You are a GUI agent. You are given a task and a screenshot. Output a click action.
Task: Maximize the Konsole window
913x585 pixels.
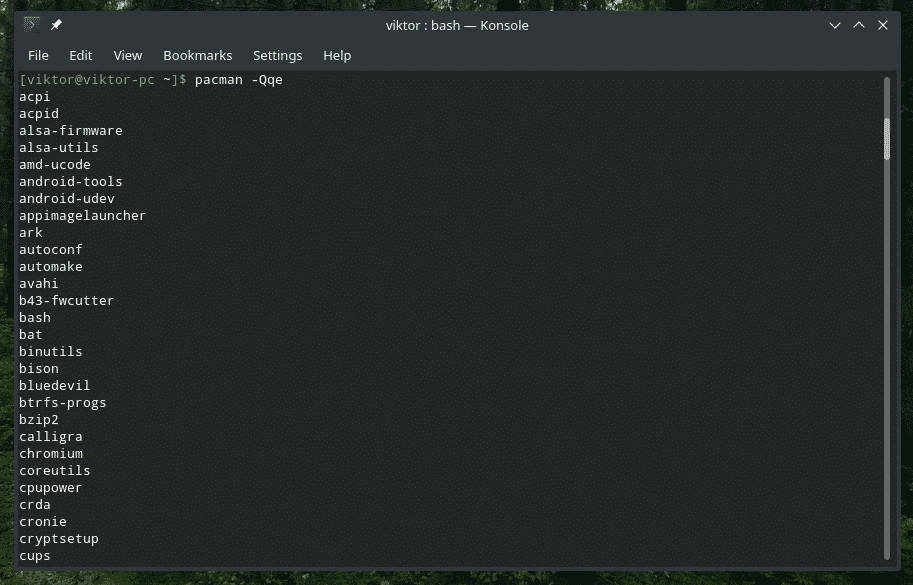(x=859, y=25)
